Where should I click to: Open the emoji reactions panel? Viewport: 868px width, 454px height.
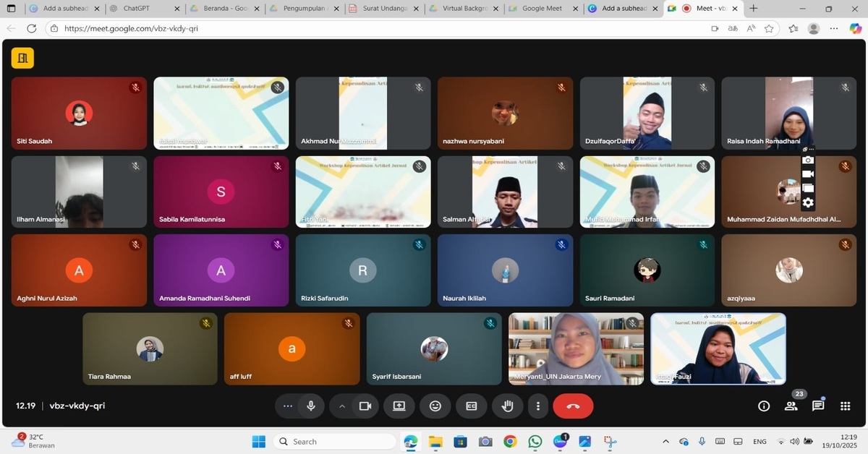coord(435,406)
